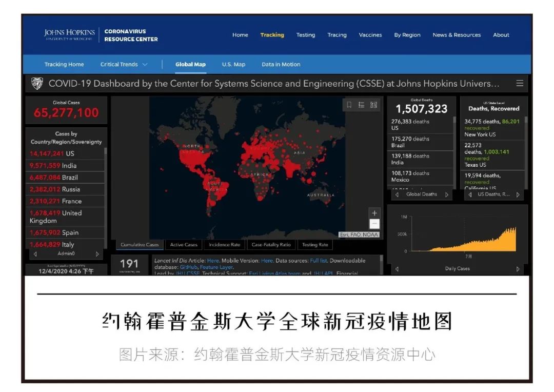Open the dashboard hamburger menu
This screenshot has height=392, width=554.
click(x=519, y=83)
